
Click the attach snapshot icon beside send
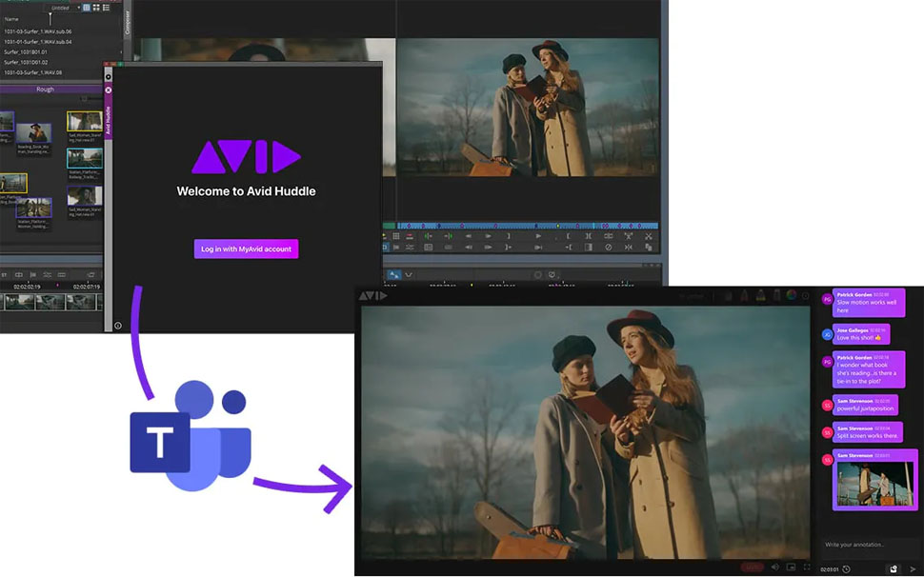click(894, 568)
